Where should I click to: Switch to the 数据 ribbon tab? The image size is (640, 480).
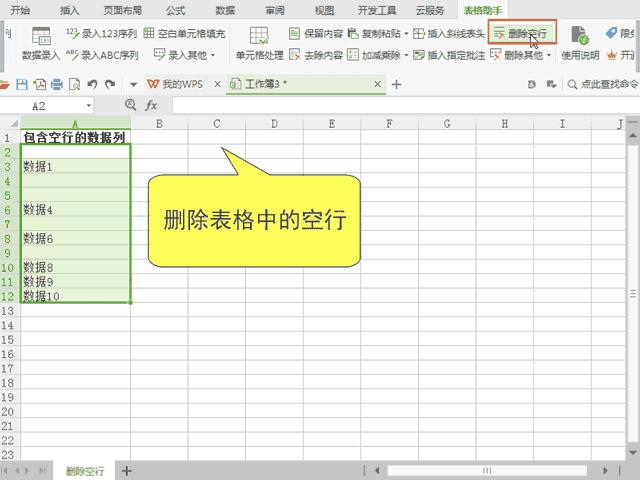(225, 10)
